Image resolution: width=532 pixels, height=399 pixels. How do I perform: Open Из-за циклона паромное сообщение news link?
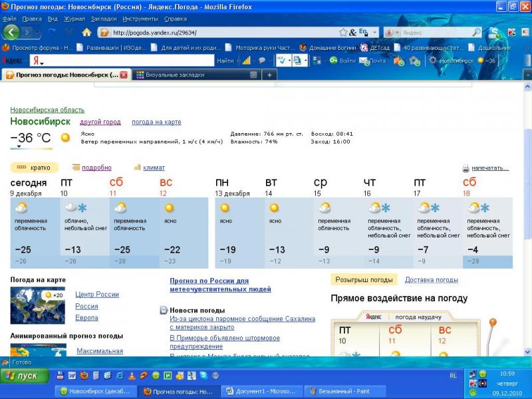pyautogui.click(x=242, y=323)
